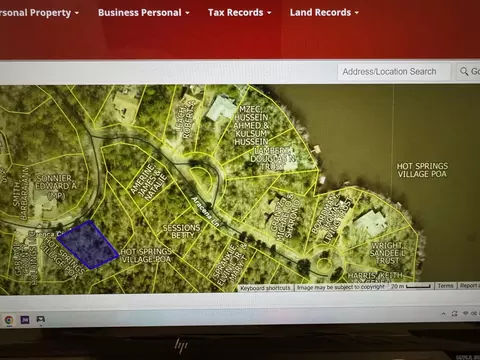The height and width of the screenshot is (360, 480).
Task: Click the BOARDMAN THOMAS LIVING TRUST parcel
Action: [331, 218]
